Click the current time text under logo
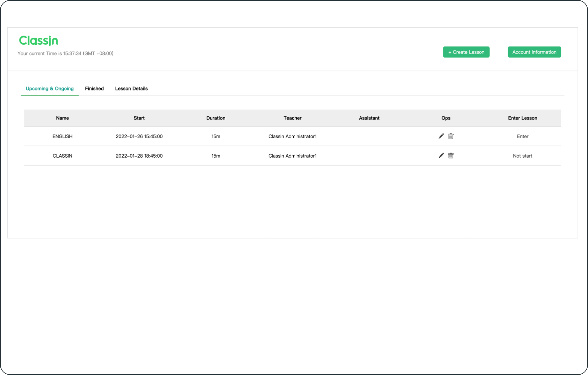This screenshot has width=588, height=375. pos(65,54)
